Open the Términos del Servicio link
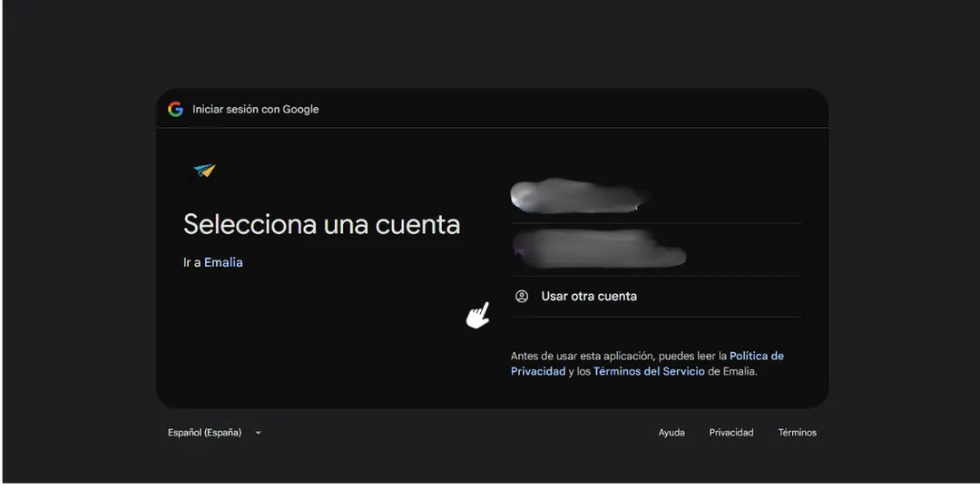The image size is (980, 490). coord(649,371)
